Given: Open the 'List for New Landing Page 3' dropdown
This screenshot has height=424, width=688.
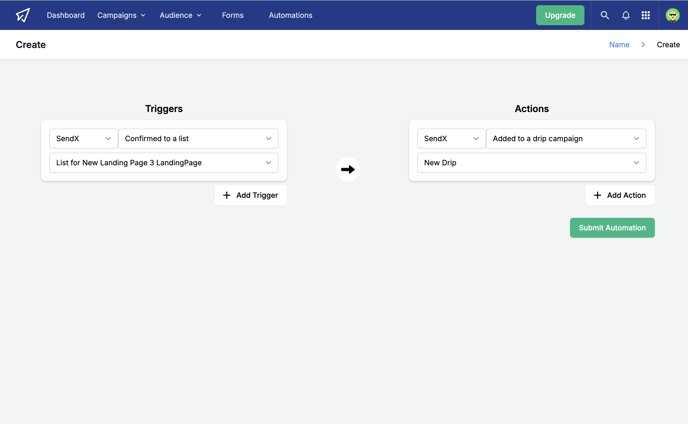Looking at the screenshot, I should pyautogui.click(x=164, y=163).
